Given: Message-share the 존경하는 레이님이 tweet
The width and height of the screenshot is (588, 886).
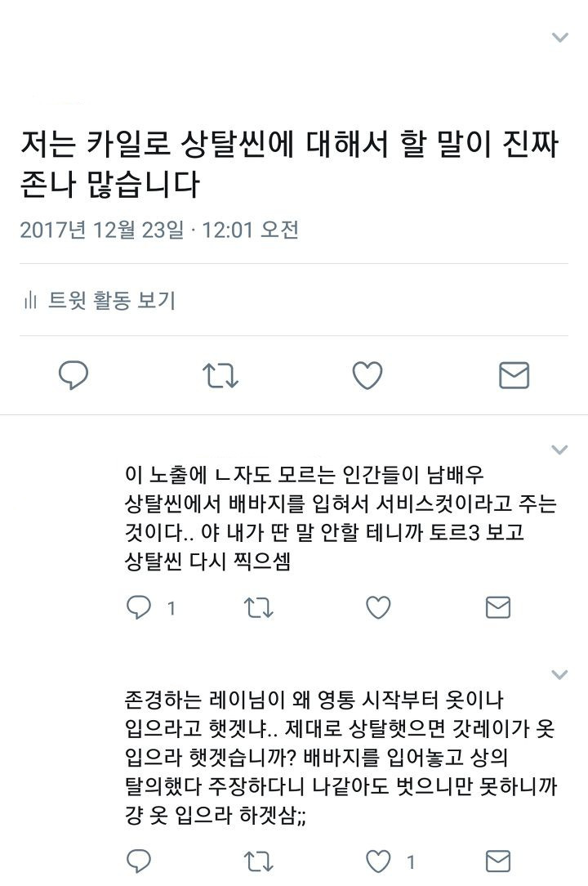Looking at the screenshot, I should pos(498,861).
